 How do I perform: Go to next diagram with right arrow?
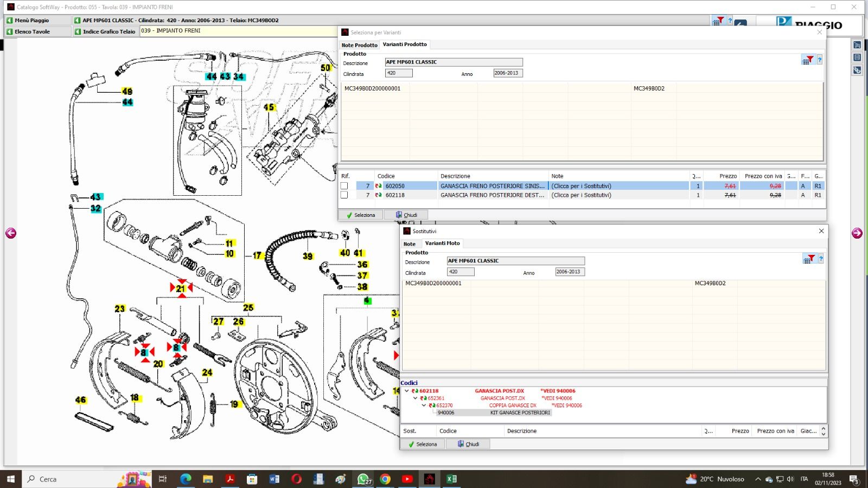[x=857, y=233]
